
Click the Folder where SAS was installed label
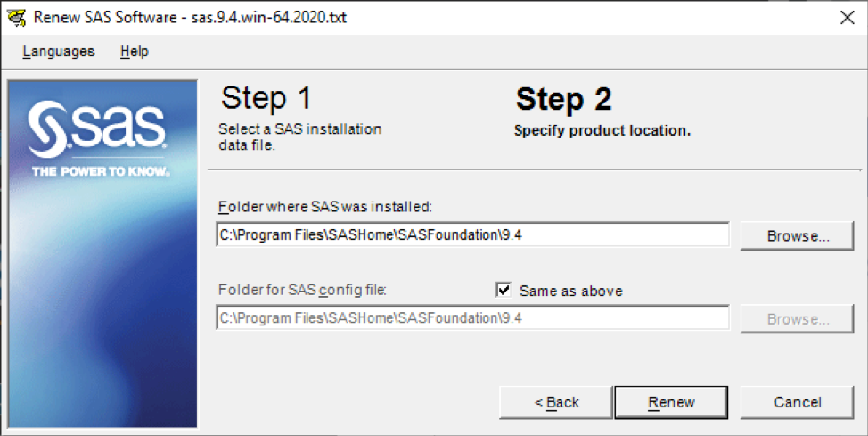(x=325, y=207)
